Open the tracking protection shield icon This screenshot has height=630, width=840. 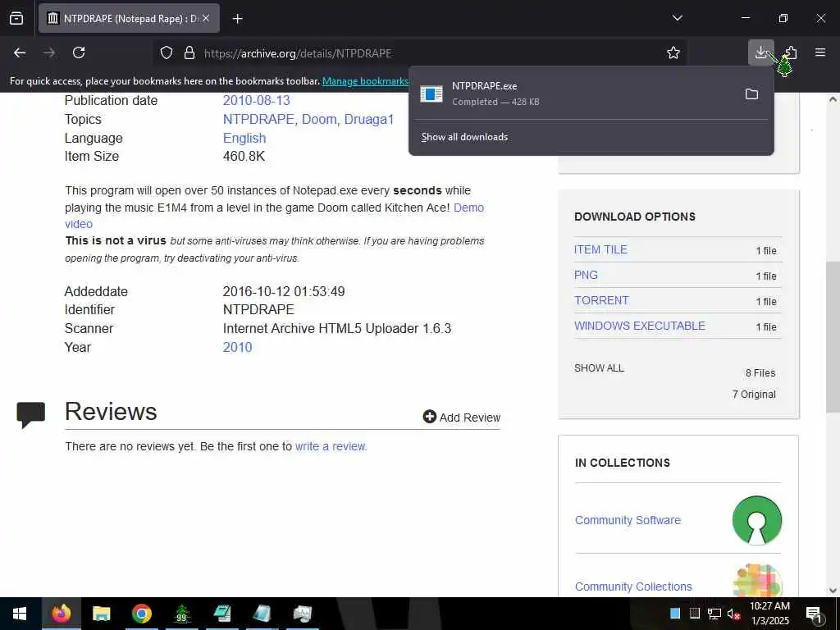[167, 52]
